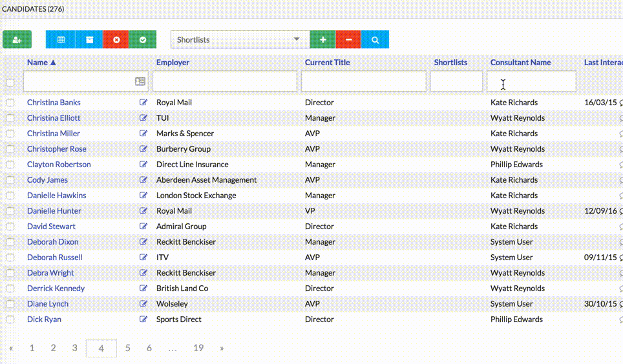Click the edit icon for Christina Banks

click(x=143, y=103)
